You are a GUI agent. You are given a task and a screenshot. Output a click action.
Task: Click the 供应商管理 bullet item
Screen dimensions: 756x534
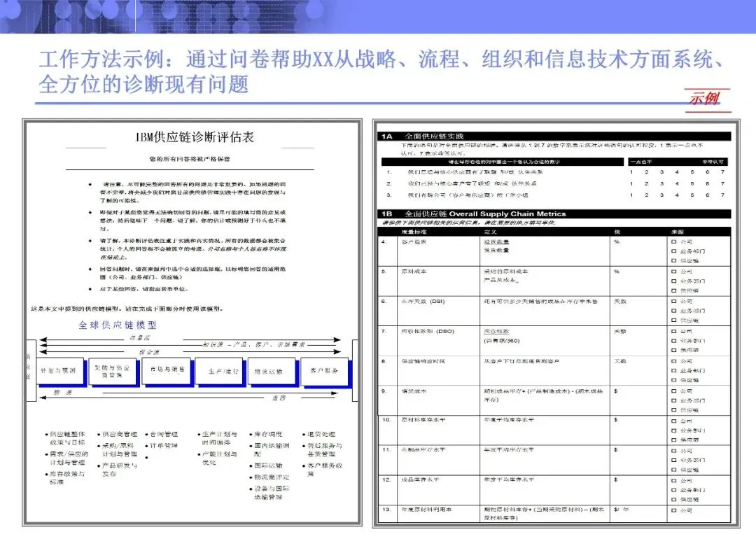click(120, 434)
